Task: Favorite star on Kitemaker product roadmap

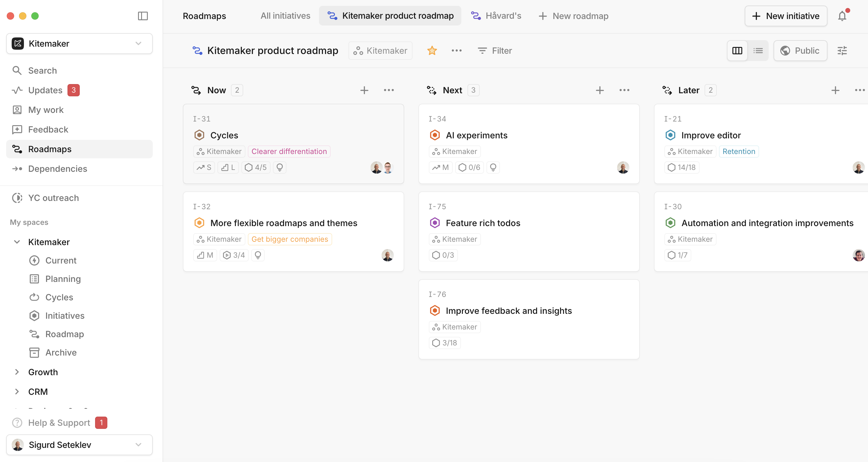Action: [x=432, y=51]
